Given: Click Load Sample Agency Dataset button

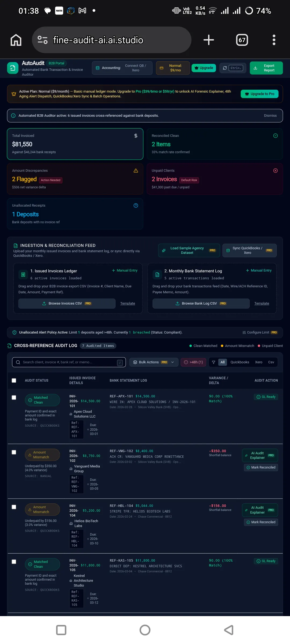Looking at the screenshot, I should pos(189,250).
